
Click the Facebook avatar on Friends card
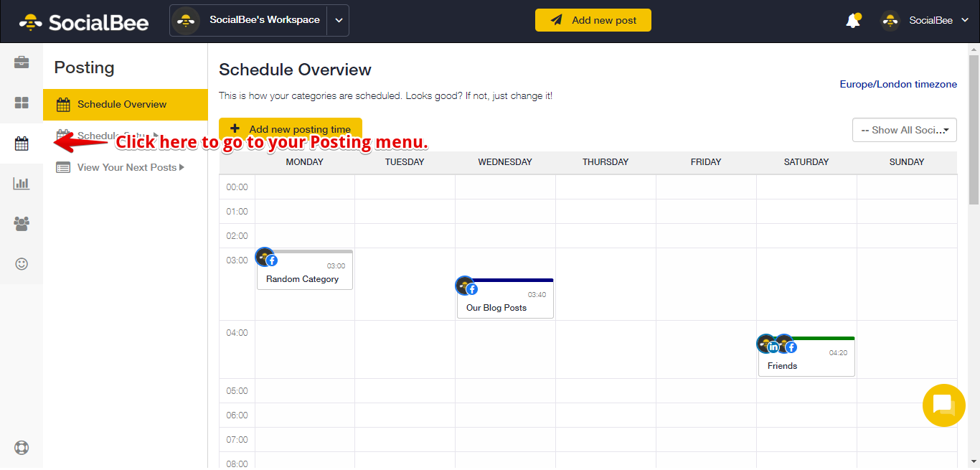pyautogui.click(x=786, y=344)
